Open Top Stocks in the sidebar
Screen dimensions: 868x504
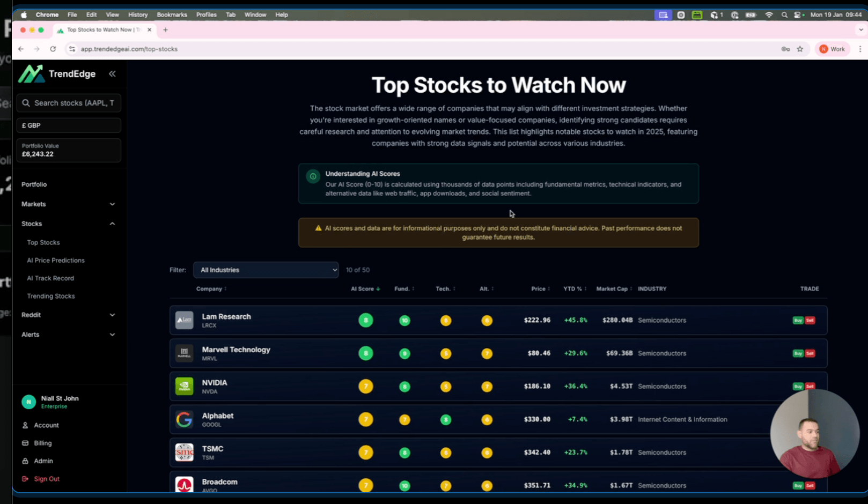(x=43, y=243)
